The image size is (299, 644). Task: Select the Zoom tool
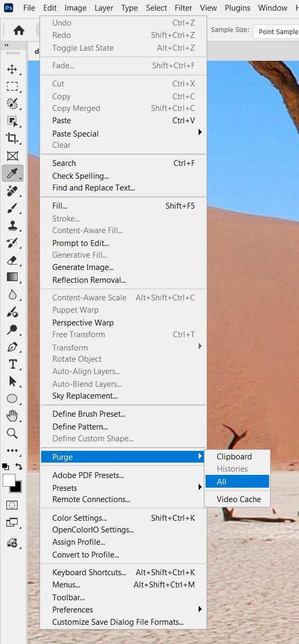click(x=12, y=433)
